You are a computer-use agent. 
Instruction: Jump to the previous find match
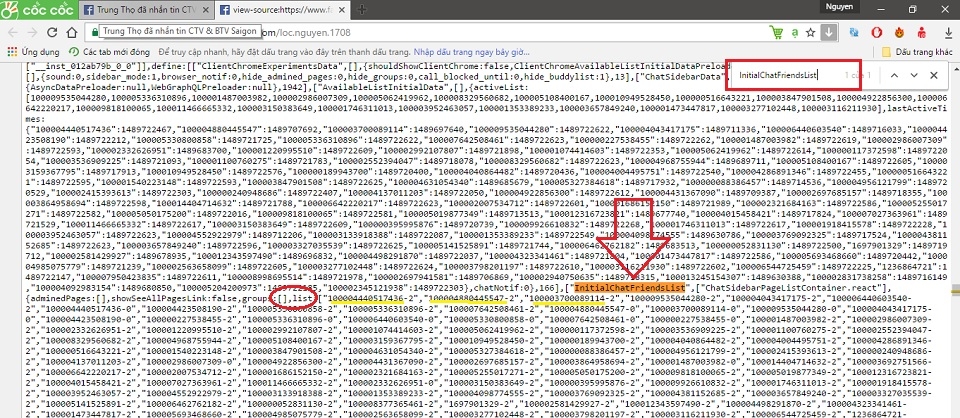pos(893,75)
